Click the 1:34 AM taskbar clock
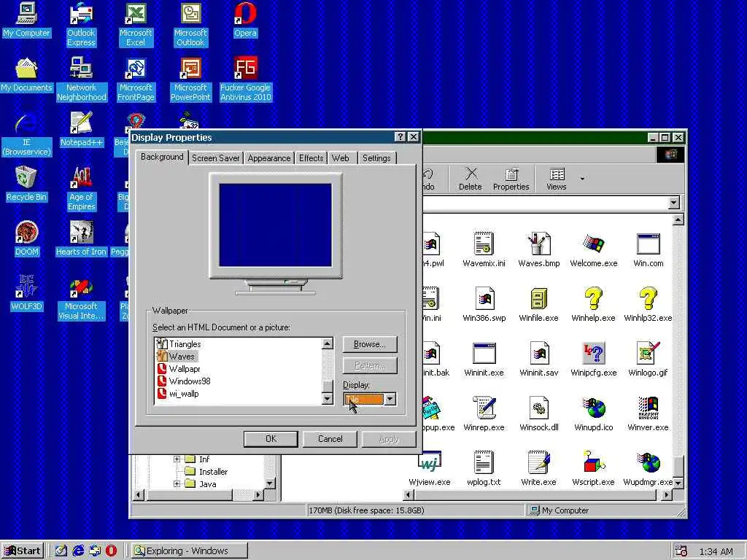Screen dimensions: 747x560 tap(716, 551)
